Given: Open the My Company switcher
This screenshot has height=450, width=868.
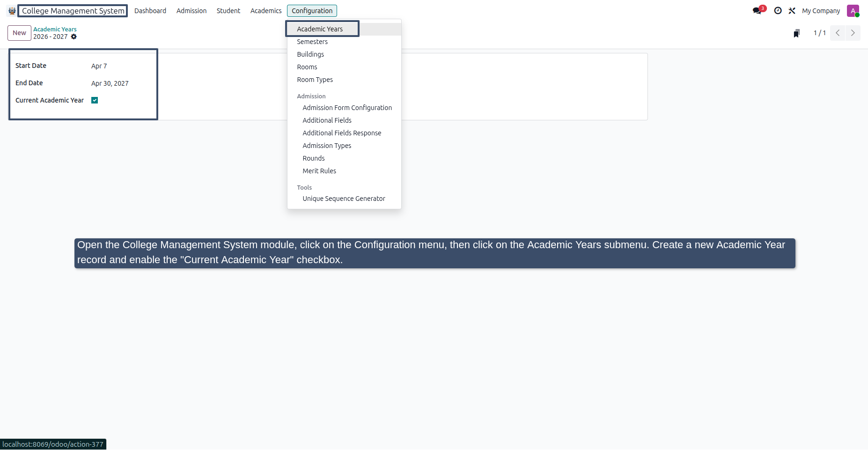Looking at the screenshot, I should (821, 11).
